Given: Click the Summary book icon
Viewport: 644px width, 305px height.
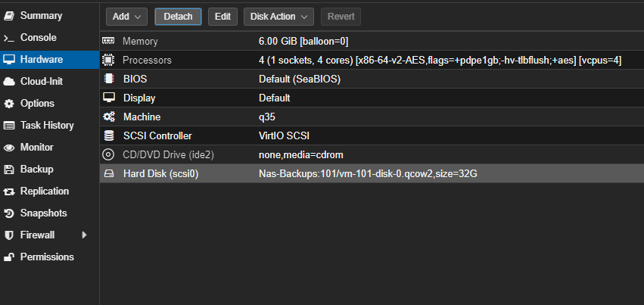Looking at the screenshot, I should tap(9, 16).
